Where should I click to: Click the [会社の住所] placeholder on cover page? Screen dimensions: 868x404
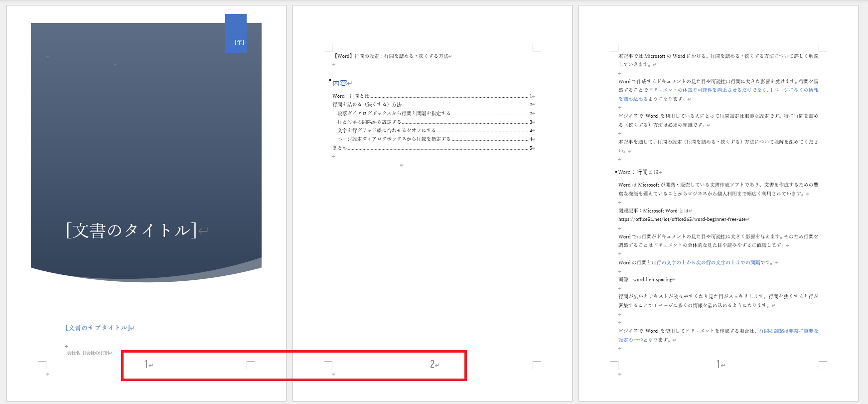point(96,353)
